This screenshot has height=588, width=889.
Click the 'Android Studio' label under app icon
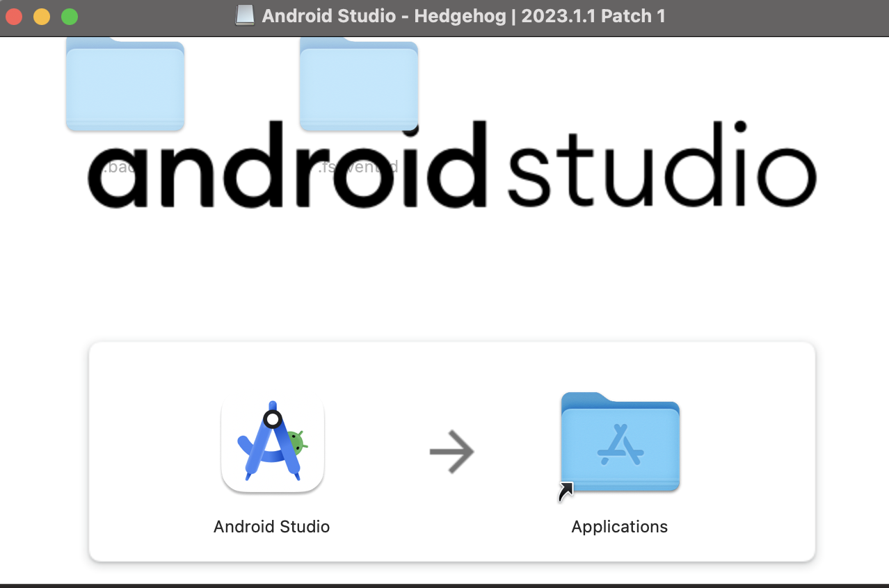pos(272,527)
